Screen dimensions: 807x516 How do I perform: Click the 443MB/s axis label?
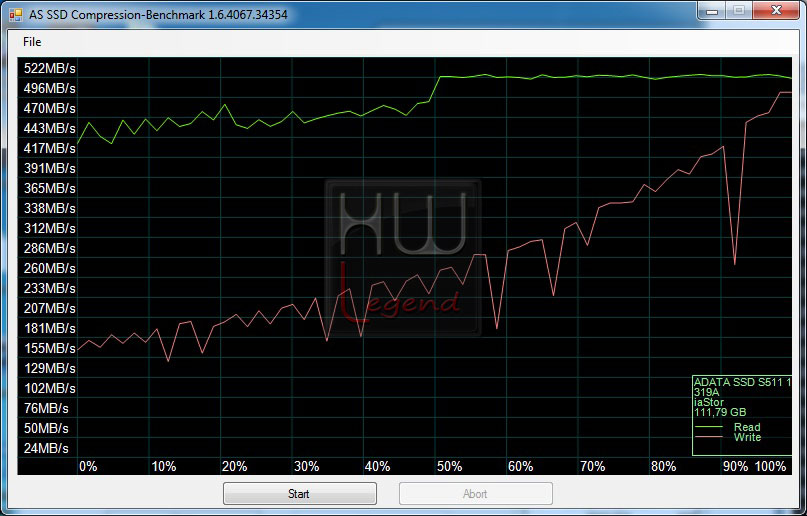[x=49, y=128]
